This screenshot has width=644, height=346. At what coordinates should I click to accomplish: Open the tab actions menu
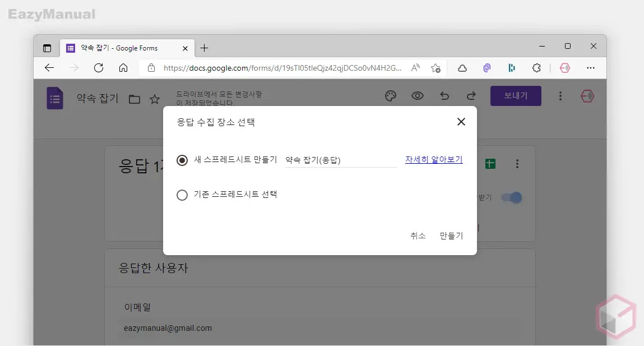coord(47,48)
